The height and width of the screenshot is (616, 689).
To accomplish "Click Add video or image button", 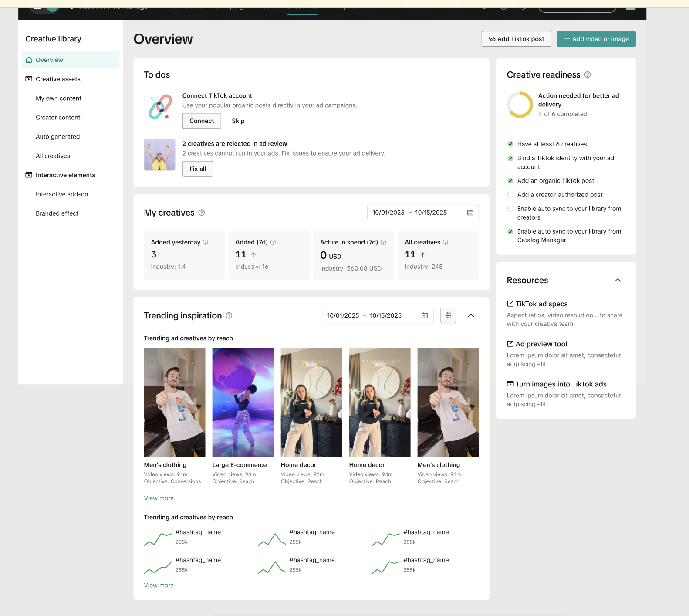I will 596,39.
